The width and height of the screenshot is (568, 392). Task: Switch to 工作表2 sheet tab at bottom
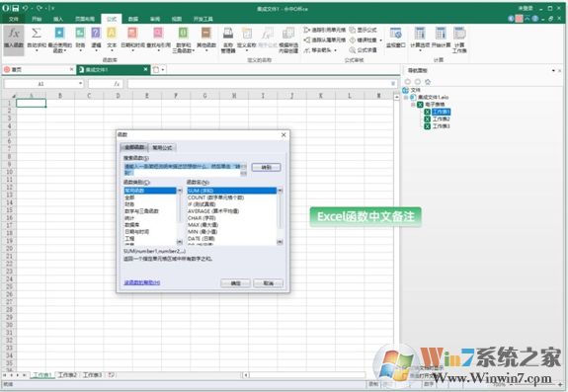click(x=67, y=375)
